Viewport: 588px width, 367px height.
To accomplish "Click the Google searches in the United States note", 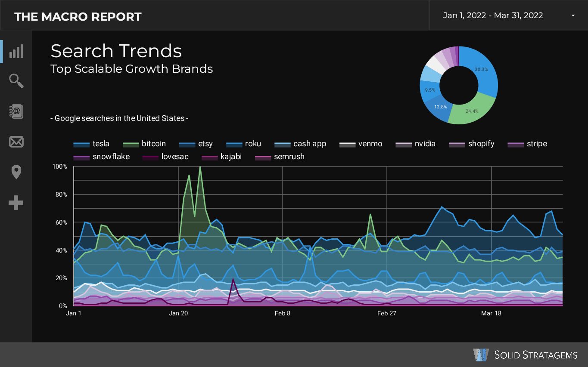I will pyautogui.click(x=119, y=118).
